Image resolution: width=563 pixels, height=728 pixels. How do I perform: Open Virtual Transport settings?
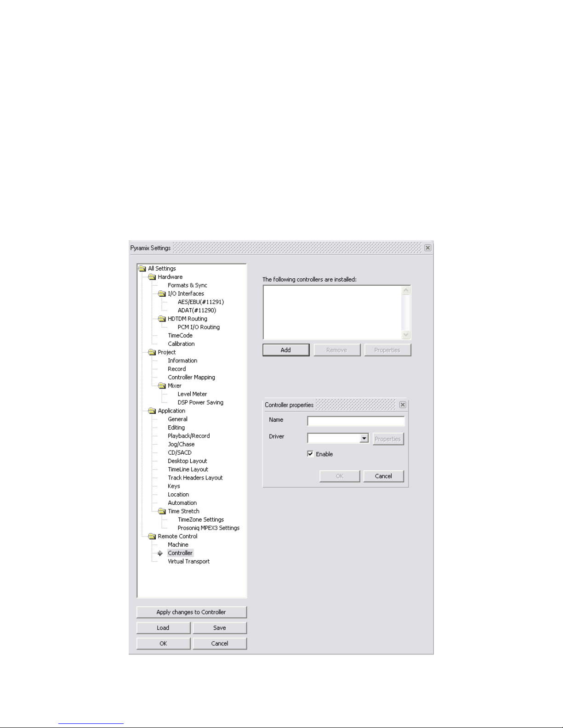tap(188, 562)
